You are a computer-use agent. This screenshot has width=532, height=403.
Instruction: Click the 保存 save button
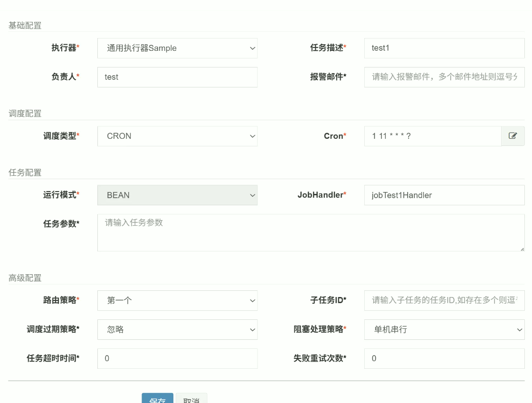click(x=157, y=398)
